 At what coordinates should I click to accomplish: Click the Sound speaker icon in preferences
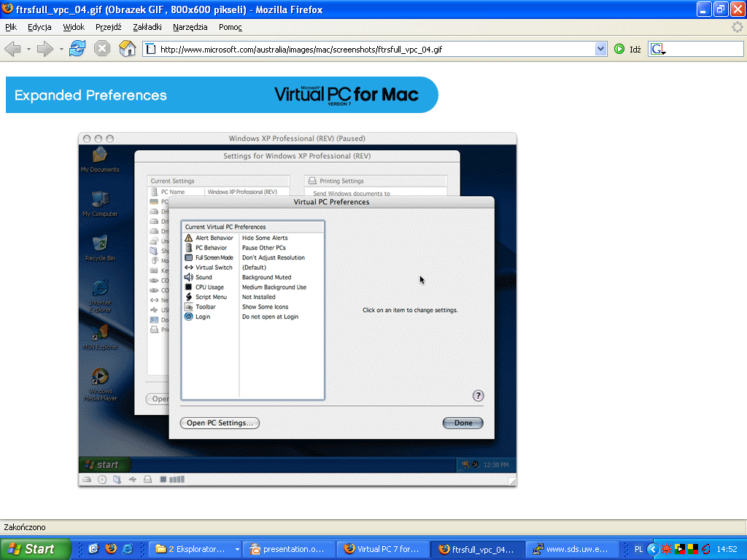point(189,277)
